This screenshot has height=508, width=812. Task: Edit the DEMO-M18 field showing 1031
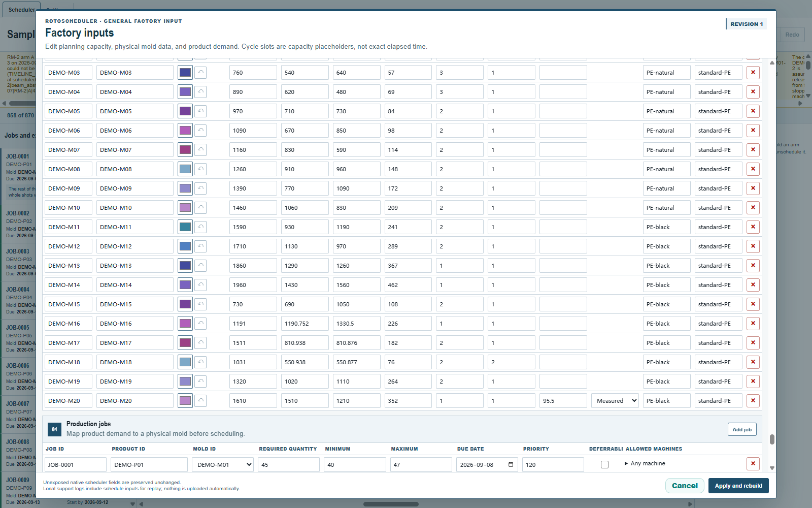tap(253, 362)
